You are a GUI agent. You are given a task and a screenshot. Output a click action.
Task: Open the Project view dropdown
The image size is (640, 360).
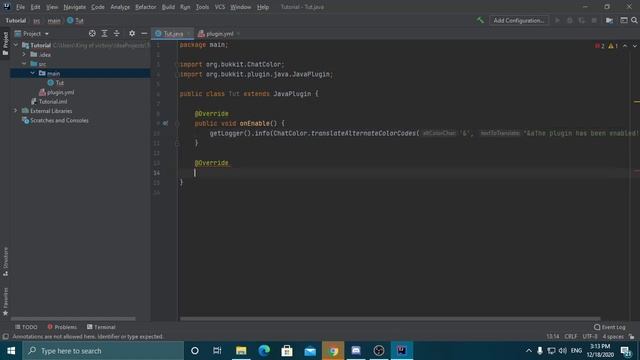coord(32,33)
